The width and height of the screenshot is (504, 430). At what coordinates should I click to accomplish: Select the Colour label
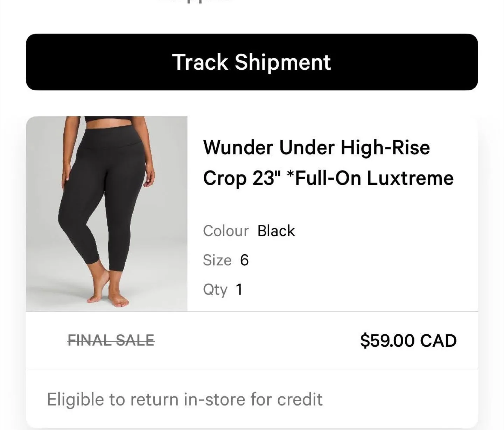pos(225,231)
